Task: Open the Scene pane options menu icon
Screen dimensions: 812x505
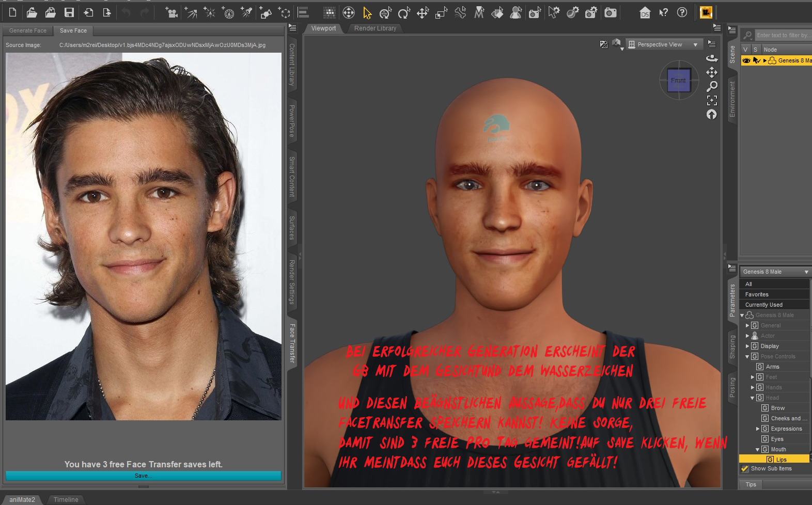Action: tap(732, 30)
